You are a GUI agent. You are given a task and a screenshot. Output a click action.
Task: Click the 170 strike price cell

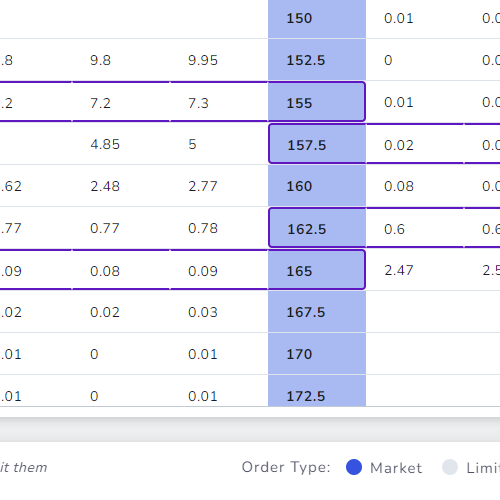coord(317,354)
